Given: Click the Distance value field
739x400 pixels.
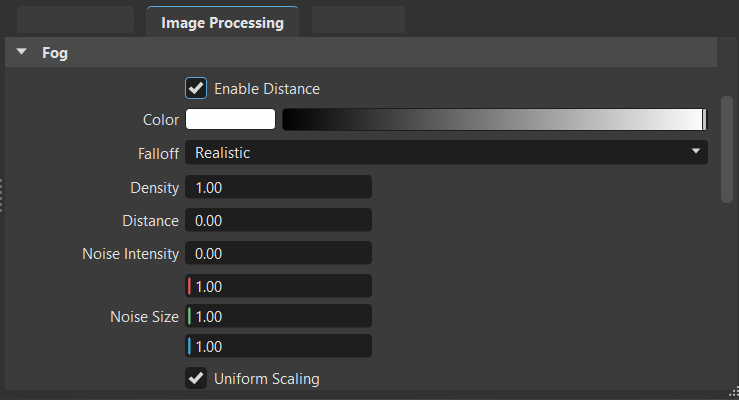Looking at the screenshot, I should 278,219.
